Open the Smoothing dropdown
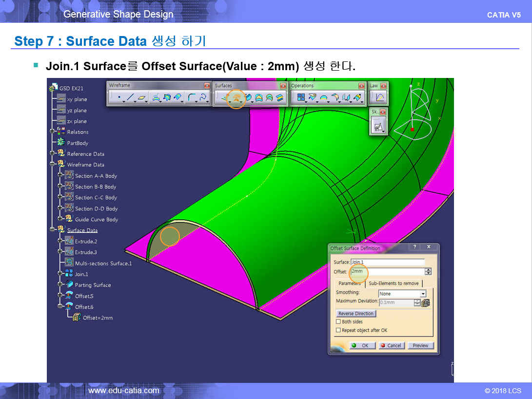Screen dimensions: 532x399 423,294
